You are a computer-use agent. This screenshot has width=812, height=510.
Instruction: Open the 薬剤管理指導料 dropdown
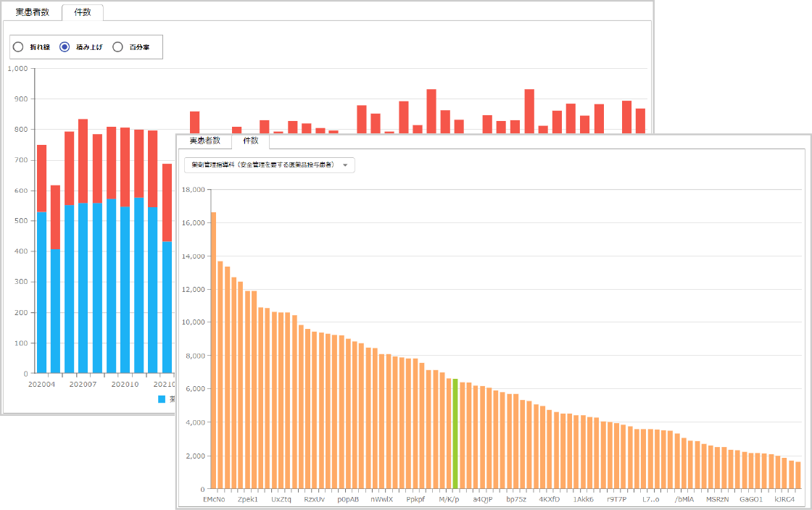point(269,165)
